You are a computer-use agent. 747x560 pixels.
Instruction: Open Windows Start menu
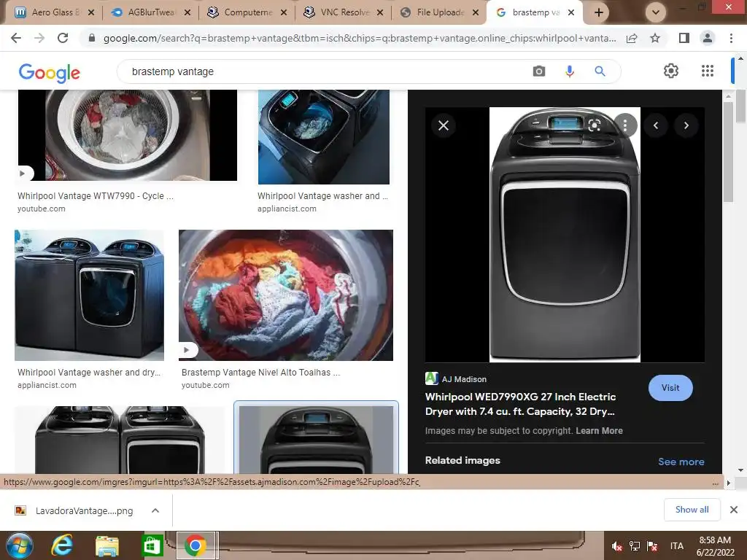19,545
